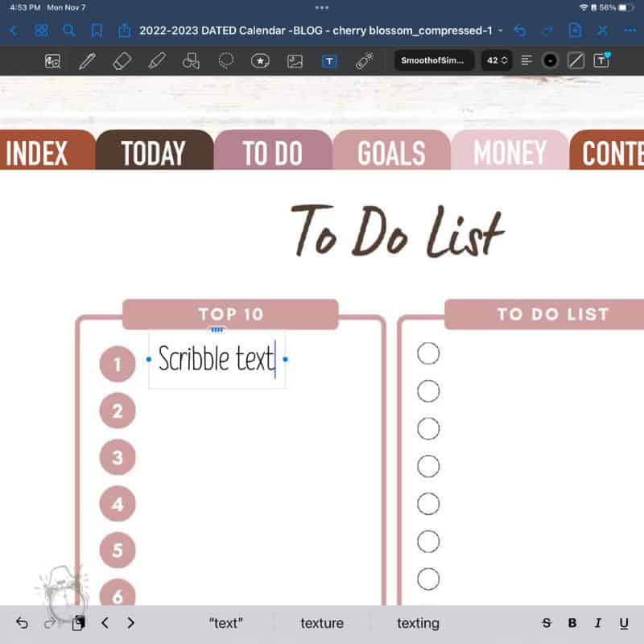
Task: Check the second To Do List circle
Action: tap(428, 391)
